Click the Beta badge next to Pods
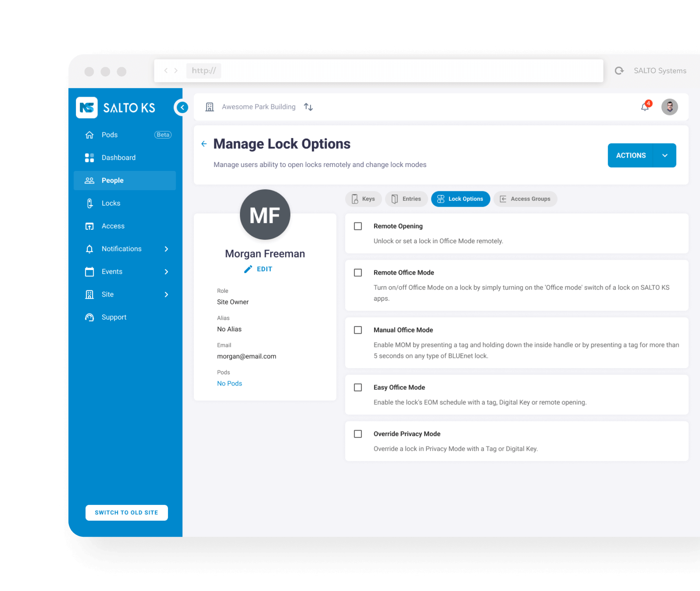The width and height of the screenshot is (700, 591). 163,135
